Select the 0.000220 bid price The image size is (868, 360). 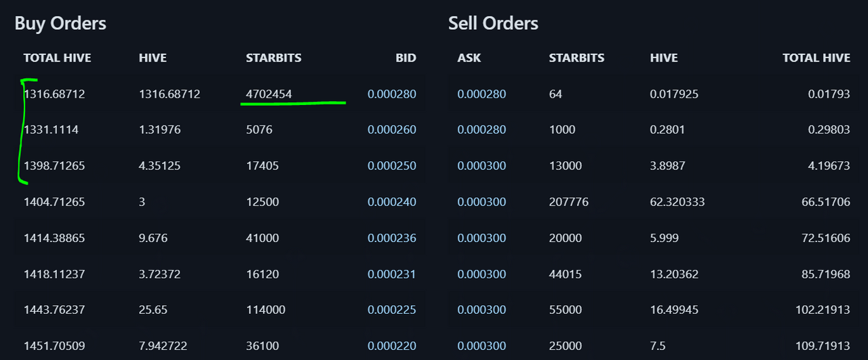(392, 346)
